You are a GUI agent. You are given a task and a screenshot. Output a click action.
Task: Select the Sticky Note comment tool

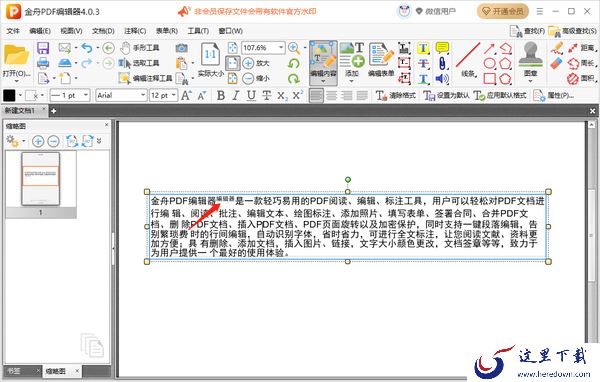(442, 48)
